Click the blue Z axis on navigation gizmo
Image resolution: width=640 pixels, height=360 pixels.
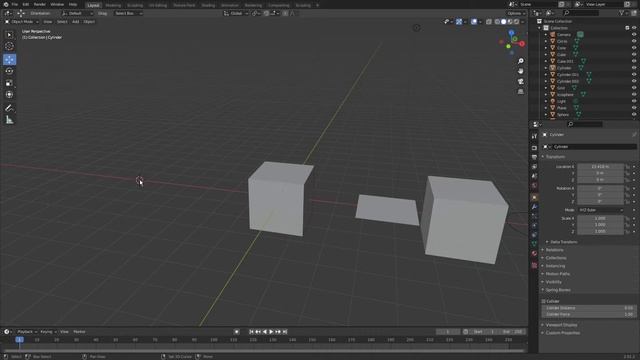tap(511, 33)
